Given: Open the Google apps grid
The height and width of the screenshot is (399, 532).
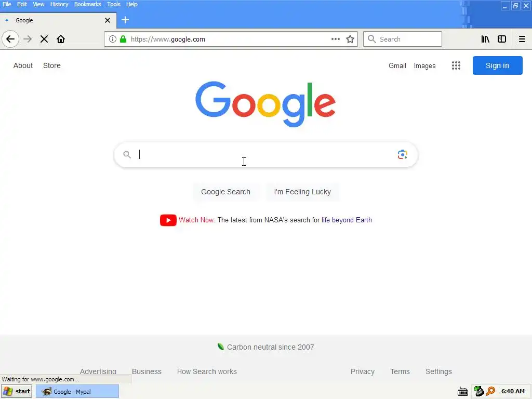Looking at the screenshot, I should click(x=456, y=65).
